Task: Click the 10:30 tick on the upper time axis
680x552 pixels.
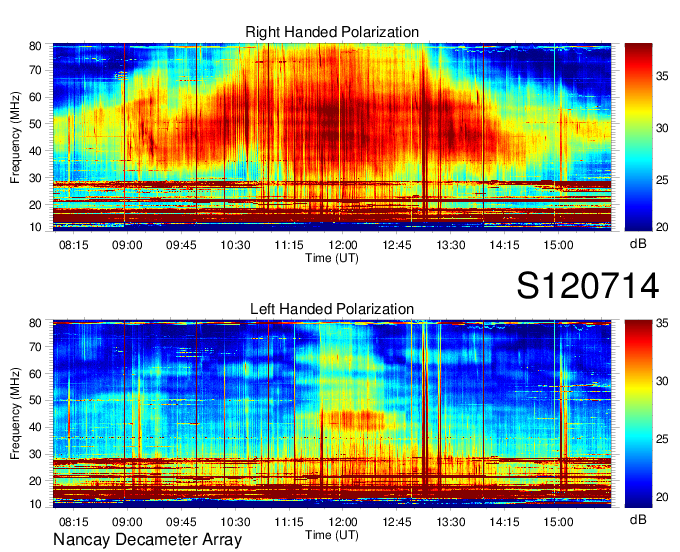Action: 235,245
